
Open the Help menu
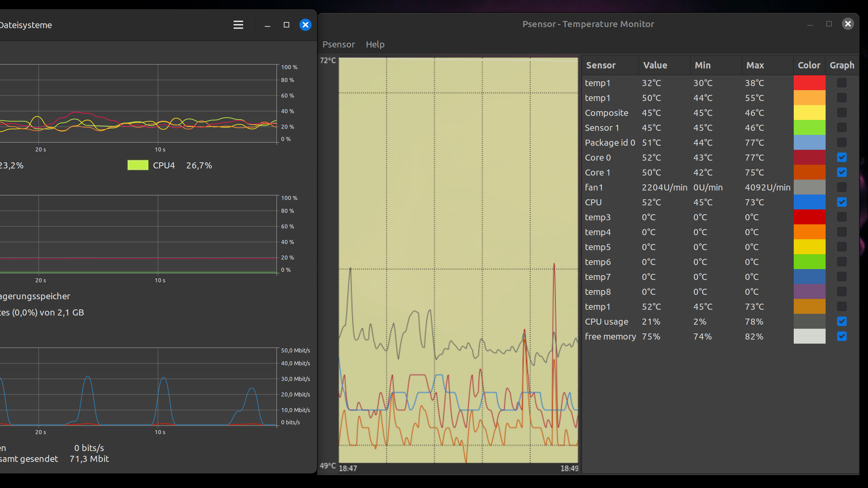pyautogui.click(x=375, y=44)
